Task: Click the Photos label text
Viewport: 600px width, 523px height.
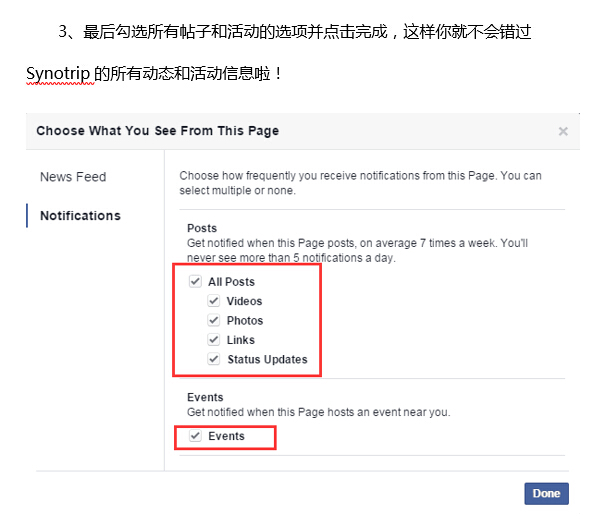Action: click(245, 321)
